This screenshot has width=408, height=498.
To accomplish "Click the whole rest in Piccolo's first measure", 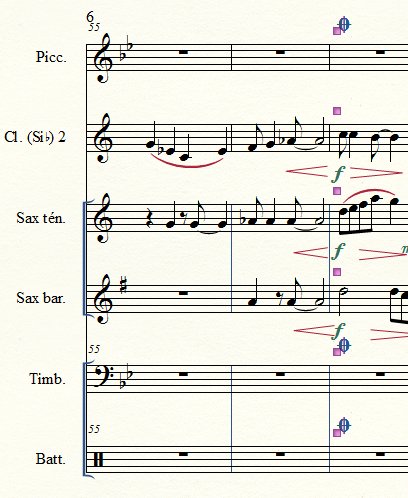I will pos(183,52).
